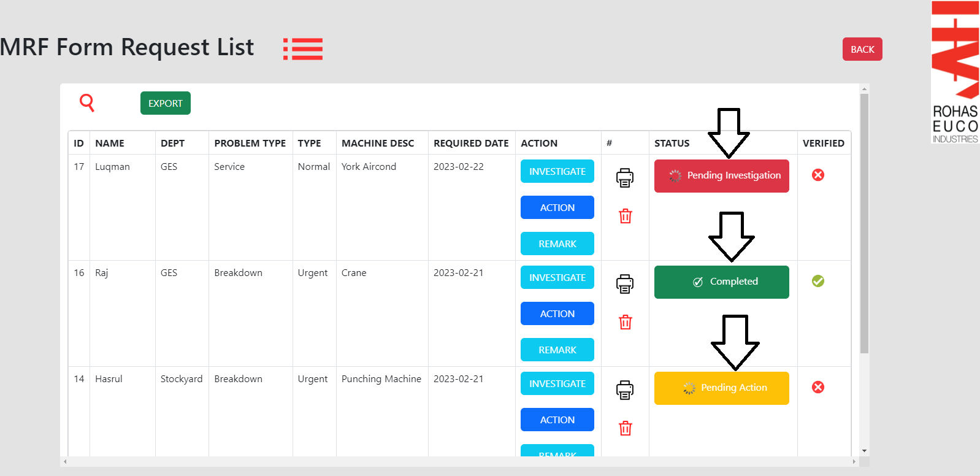Delete Raj's request with trash icon
980x476 pixels.
(626, 322)
